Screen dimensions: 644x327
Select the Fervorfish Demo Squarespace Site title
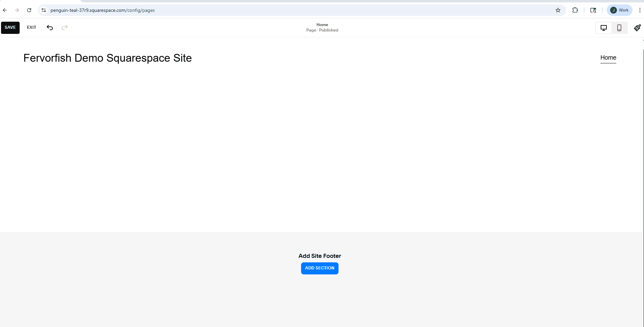pyautogui.click(x=108, y=58)
